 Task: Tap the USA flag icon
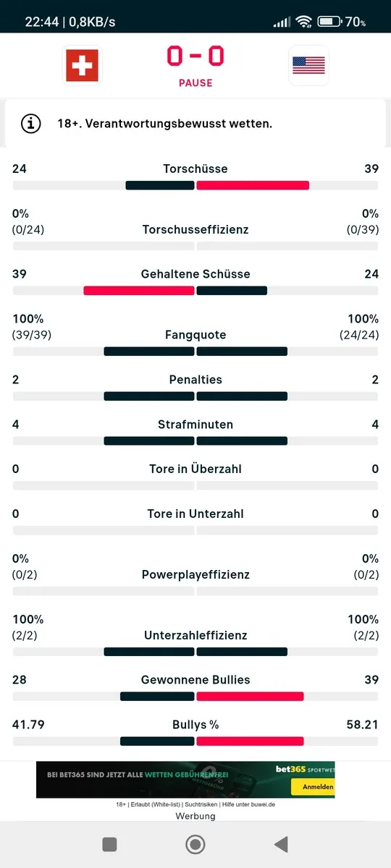pyautogui.click(x=308, y=66)
